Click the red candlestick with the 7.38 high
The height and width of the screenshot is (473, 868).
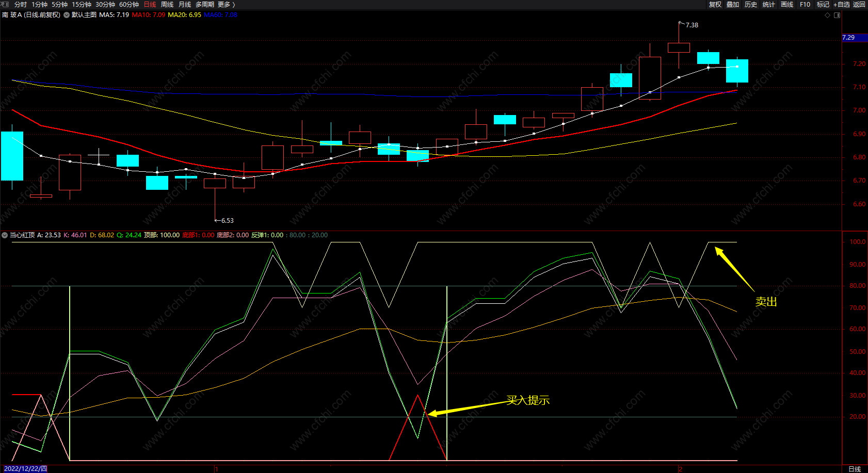click(x=679, y=47)
